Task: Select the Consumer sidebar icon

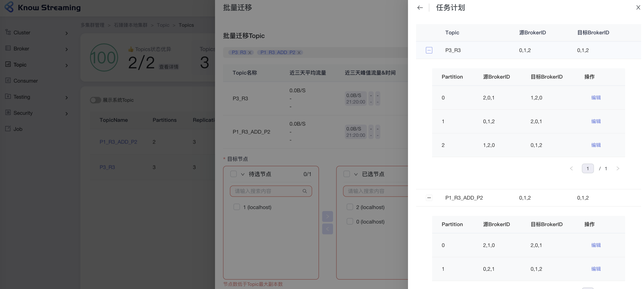Action: pyautogui.click(x=8, y=81)
